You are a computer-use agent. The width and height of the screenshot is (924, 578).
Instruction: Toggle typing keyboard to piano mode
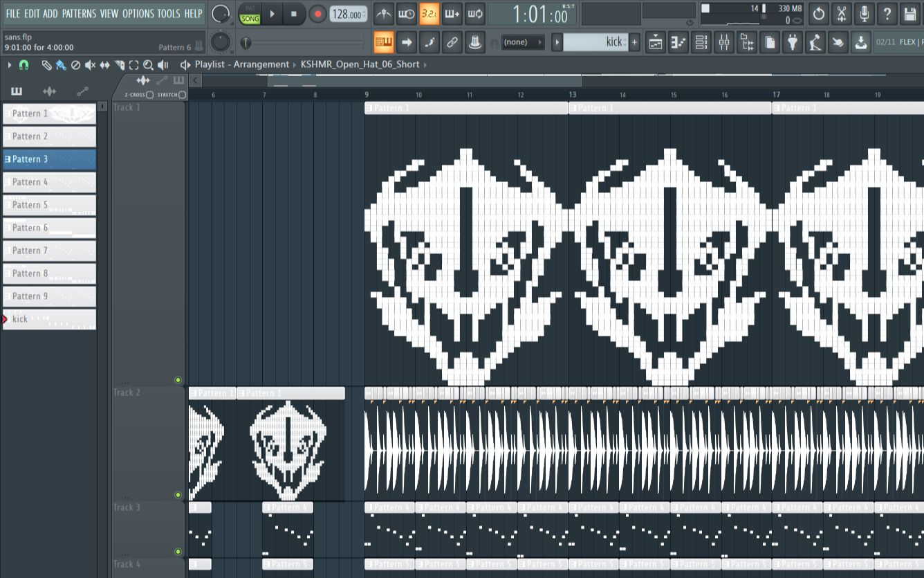pyautogui.click(x=384, y=42)
